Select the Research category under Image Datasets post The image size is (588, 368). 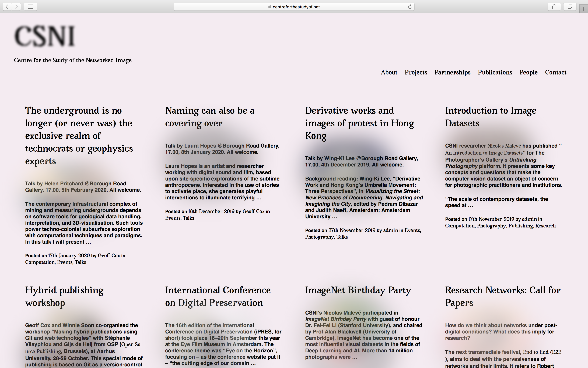pos(545,226)
